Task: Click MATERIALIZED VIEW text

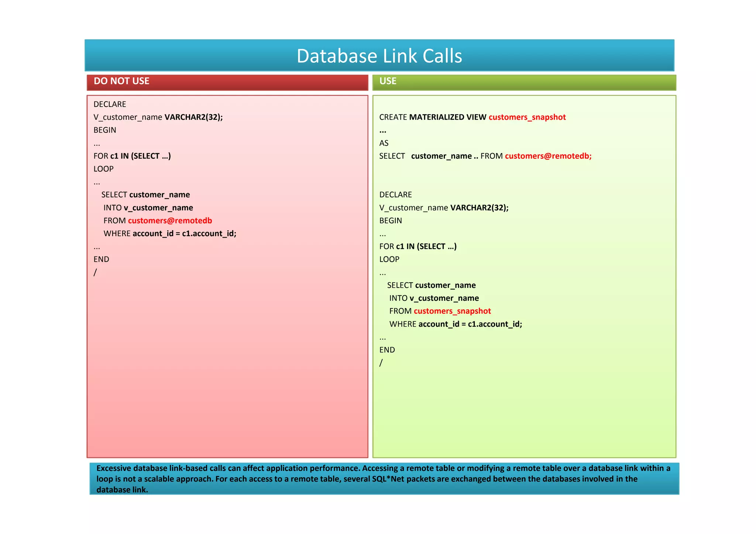Action: tap(447, 117)
